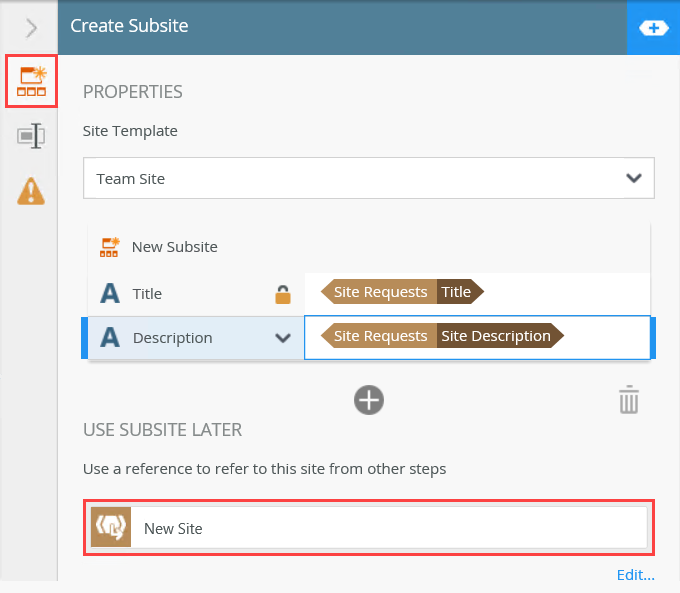
Task: Open the warning errors tab icon
Action: (x=31, y=190)
